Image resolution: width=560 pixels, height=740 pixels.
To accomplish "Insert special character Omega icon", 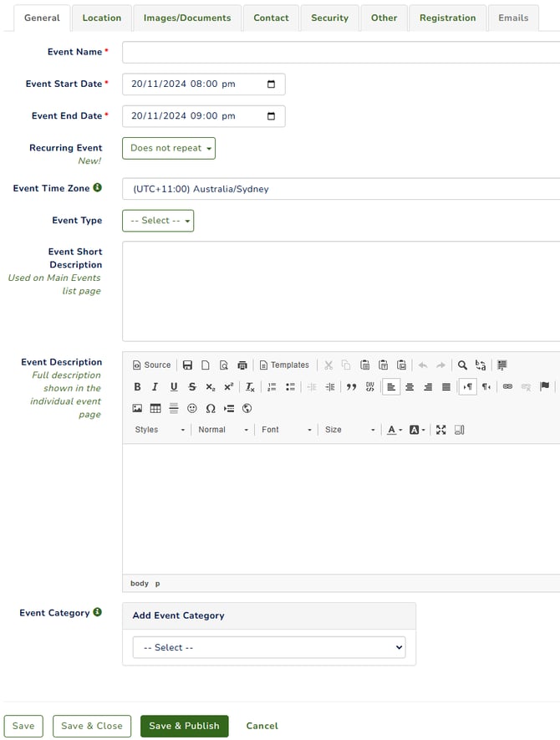I will (x=211, y=409).
